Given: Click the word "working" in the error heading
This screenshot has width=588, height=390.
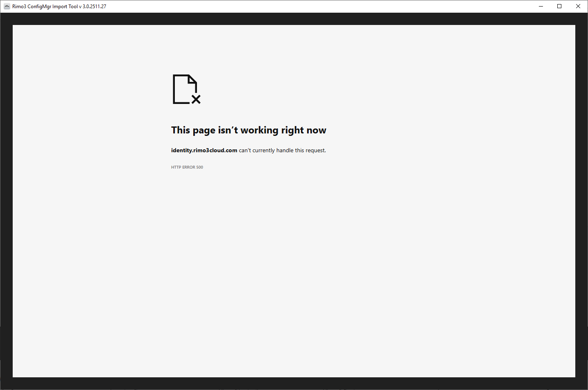Looking at the screenshot, I should click(259, 130).
